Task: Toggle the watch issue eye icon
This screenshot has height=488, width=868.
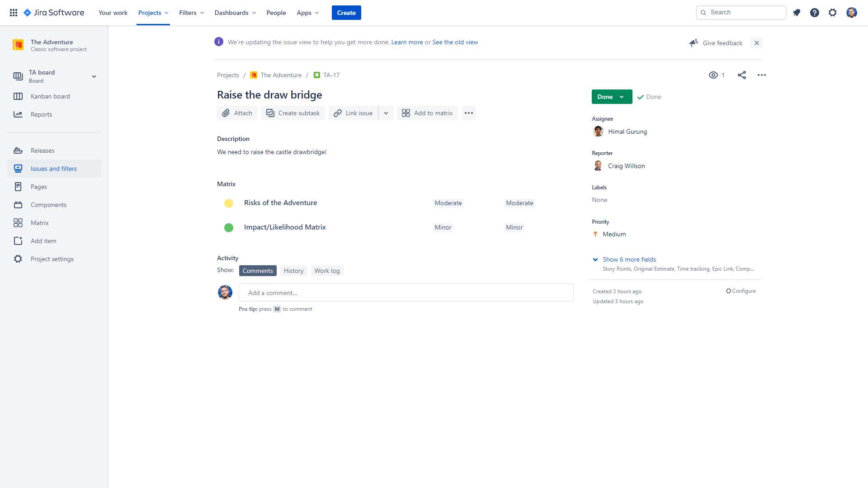Action: [713, 75]
